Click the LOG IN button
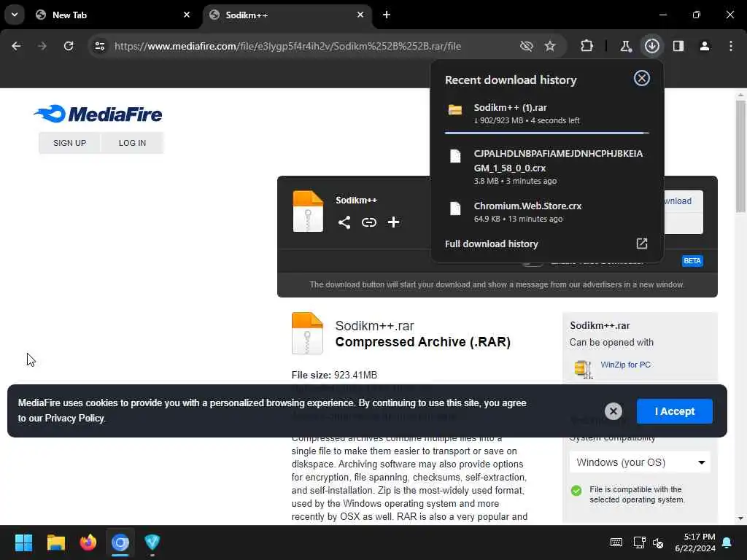The image size is (747, 560). tap(132, 143)
